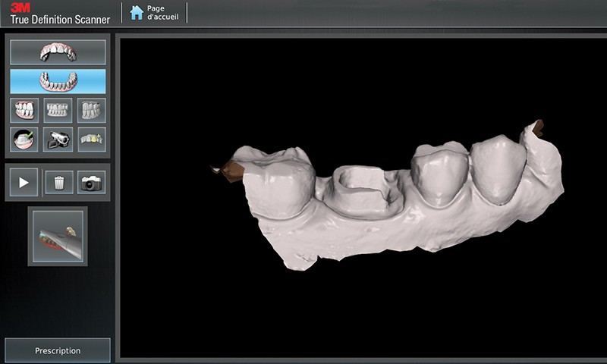The width and height of the screenshot is (607, 364).
Task: Delete the scan with the trash can icon
Action: click(x=58, y=182)
